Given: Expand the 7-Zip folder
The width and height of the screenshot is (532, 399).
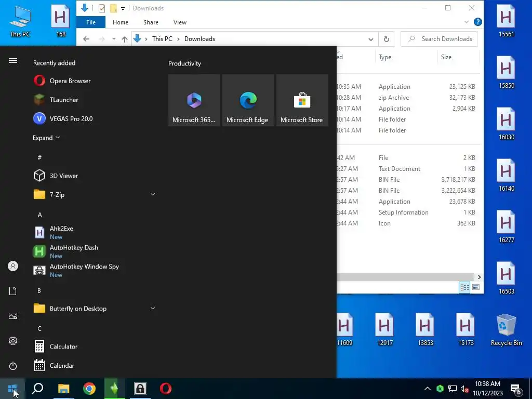Looking at the screenshot, I should tap(153, 194).
